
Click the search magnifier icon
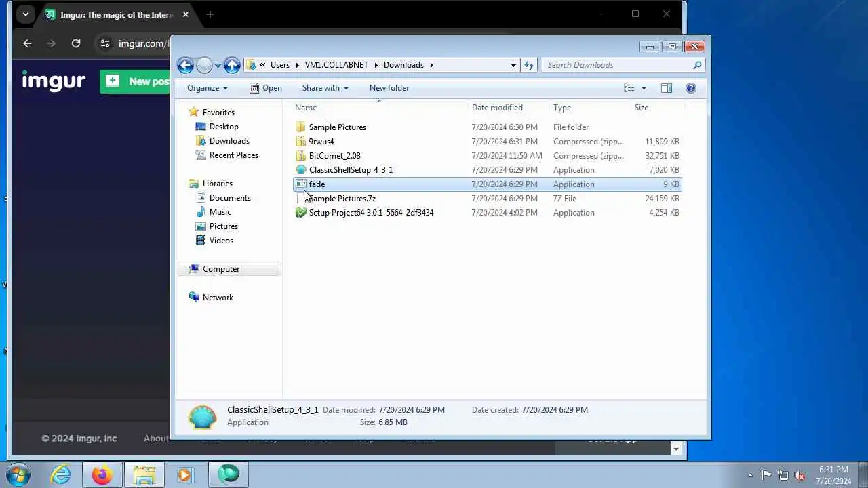pos(697,65)
